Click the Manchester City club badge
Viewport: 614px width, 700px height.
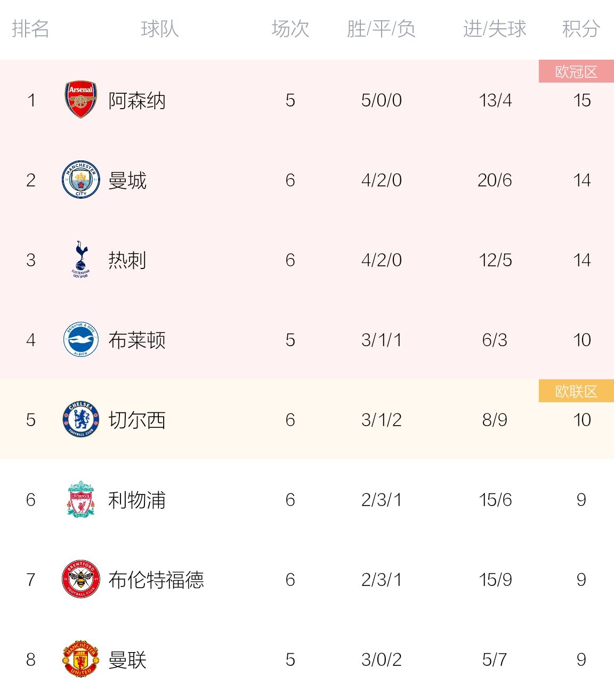pos(81,180)
